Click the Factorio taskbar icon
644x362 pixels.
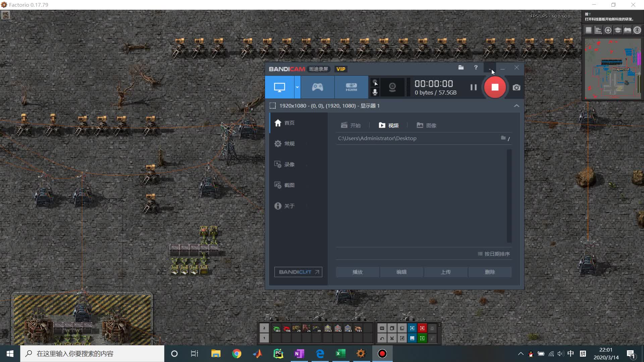tap(361, 354)
